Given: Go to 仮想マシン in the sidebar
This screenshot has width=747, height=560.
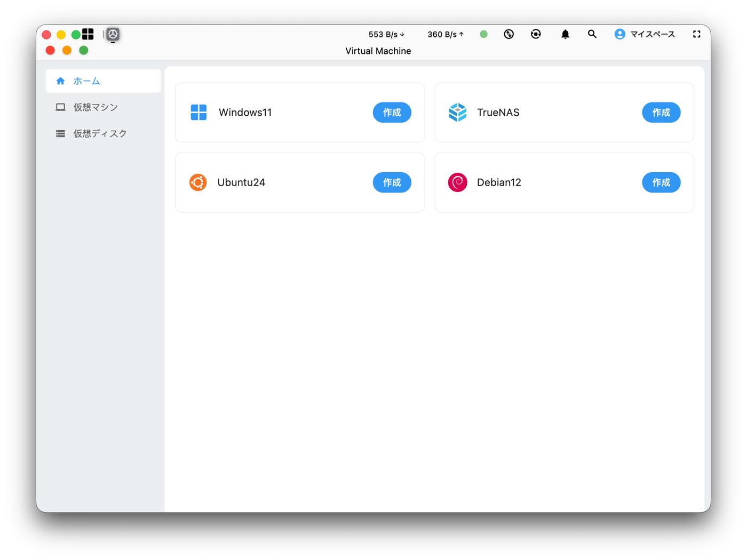Looking at the screenshot, I should click(x=103, y=107).
